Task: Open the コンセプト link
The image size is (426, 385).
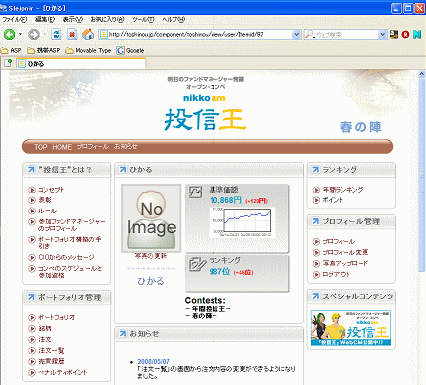Action: tap(51, 190)
